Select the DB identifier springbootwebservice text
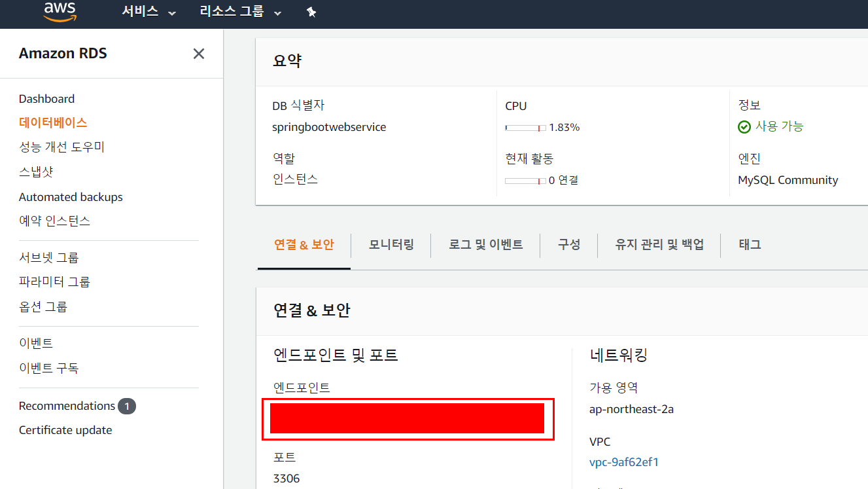This screenshot has height=489, width=868. (x=329, y=127)
